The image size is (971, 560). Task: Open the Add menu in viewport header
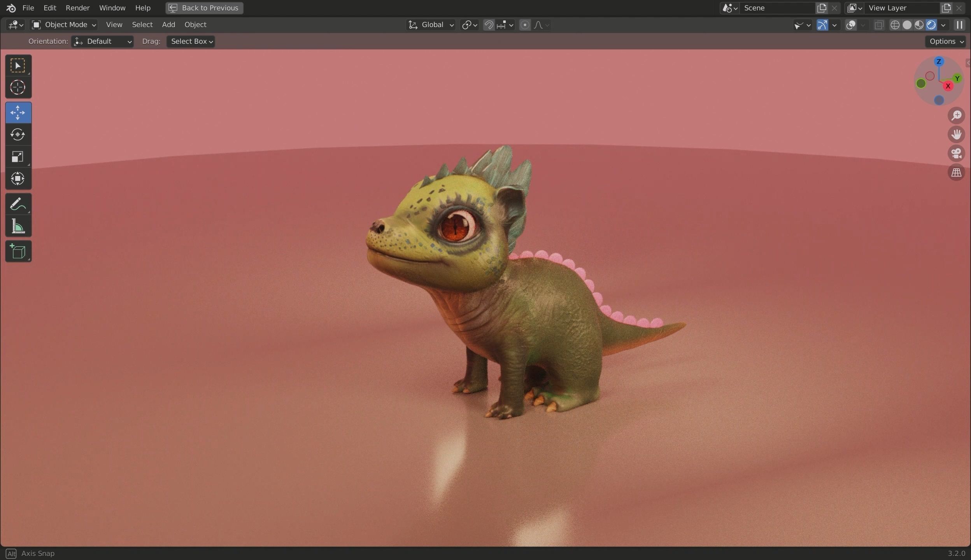click(168, 25)
